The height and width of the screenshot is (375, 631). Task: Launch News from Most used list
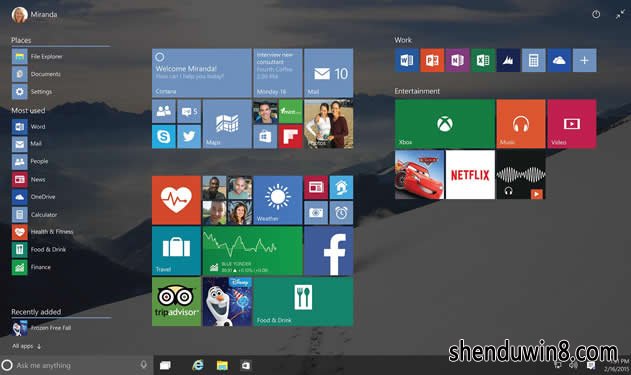click(x=29, y=179)
